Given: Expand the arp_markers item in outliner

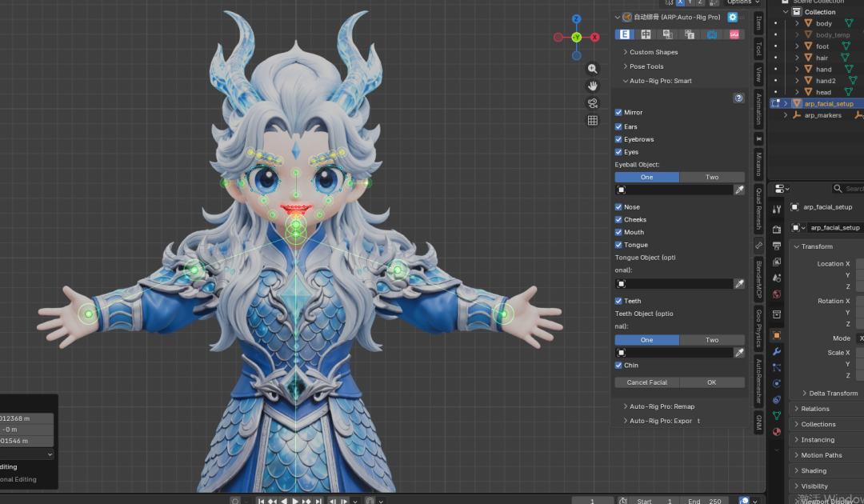Looking at the screenshot, I should click(x=786, y=116).
